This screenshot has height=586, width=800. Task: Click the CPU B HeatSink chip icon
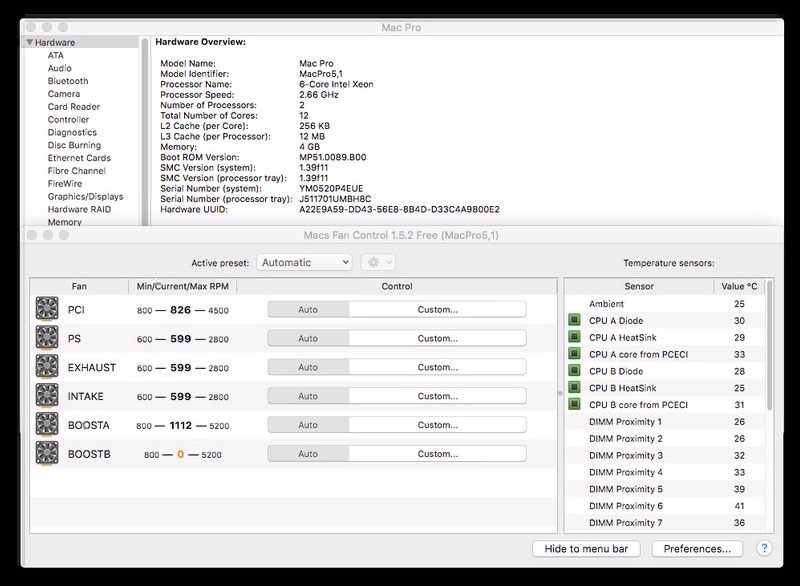[x=574, y=387]
